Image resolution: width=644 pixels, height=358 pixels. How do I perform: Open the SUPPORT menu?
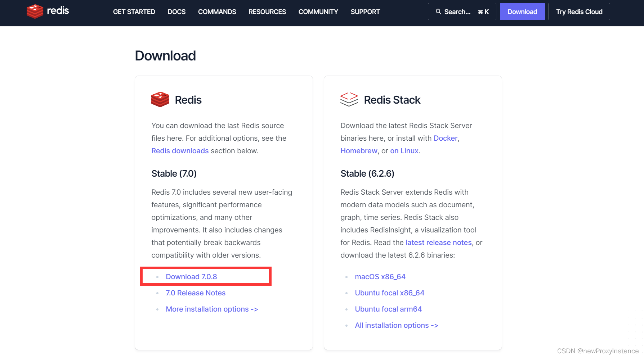pos(365,12)
